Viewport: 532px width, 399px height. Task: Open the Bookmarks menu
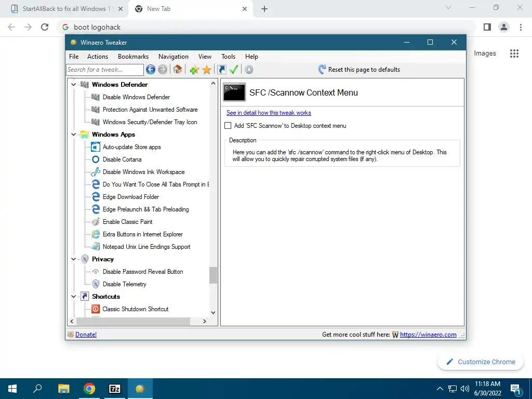coord(133,57)
